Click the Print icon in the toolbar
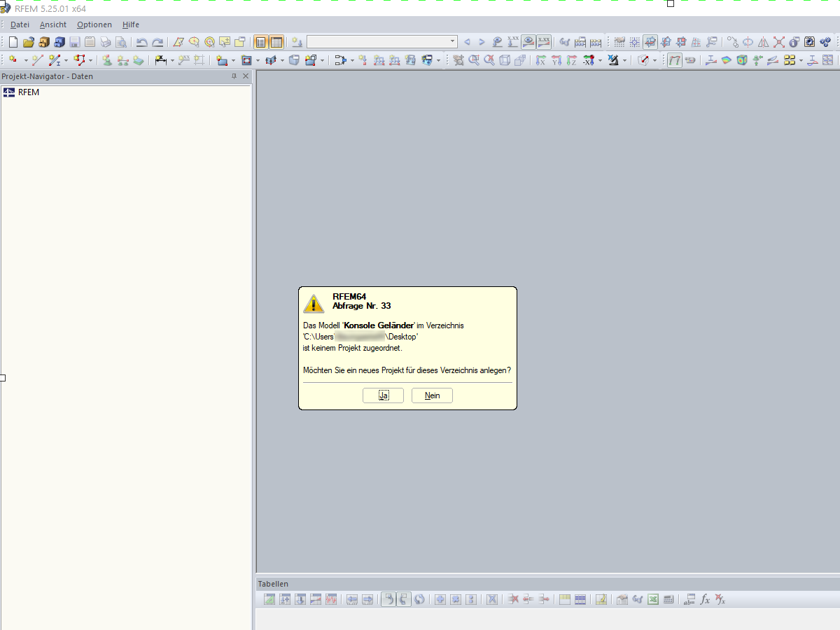Screen dimensions: 840x630 click(x=106, y=42)
